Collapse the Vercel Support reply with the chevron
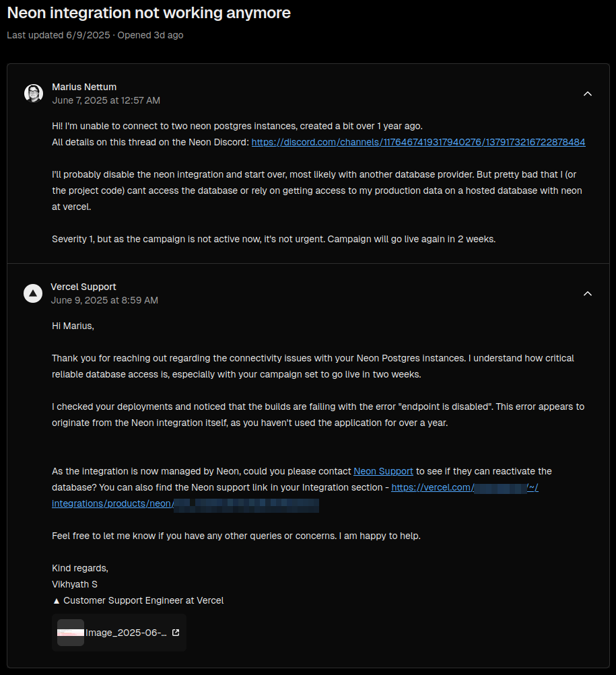 tap(588, 293)
